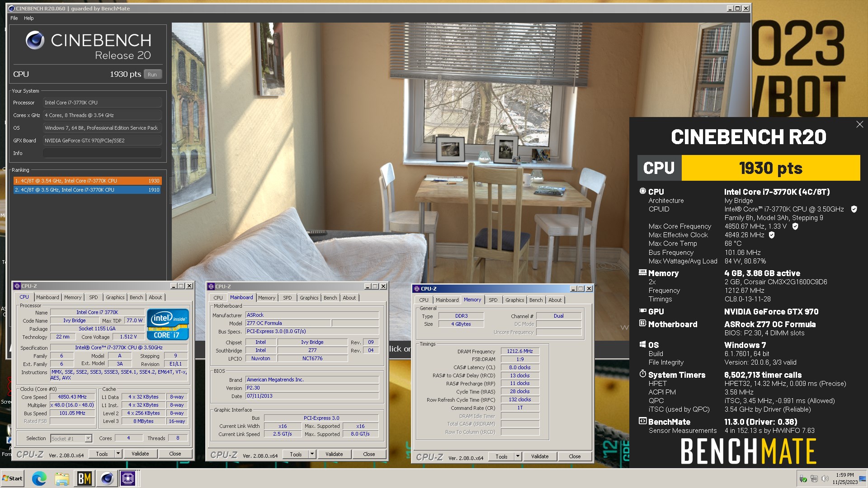The width and height of the screenshot is (868, 488).
Task: Click Tools button in right CPU-Z window
Action: 501,456
